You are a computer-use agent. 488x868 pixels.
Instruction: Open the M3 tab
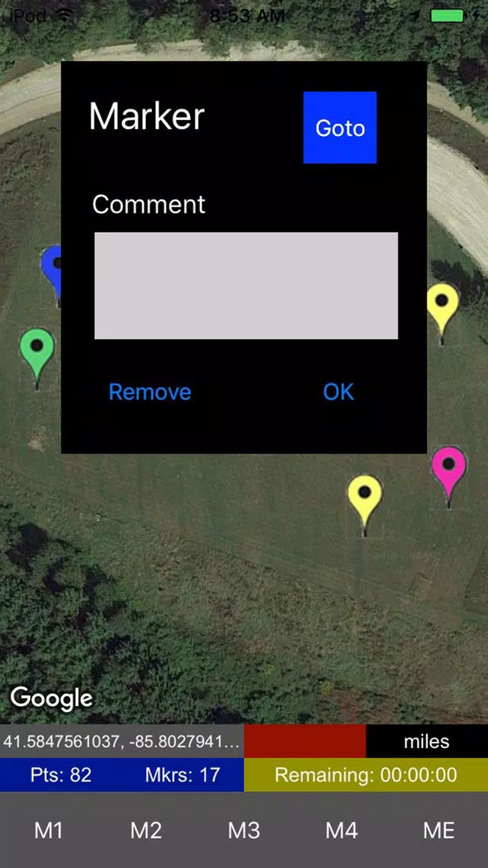click(244, 831)
